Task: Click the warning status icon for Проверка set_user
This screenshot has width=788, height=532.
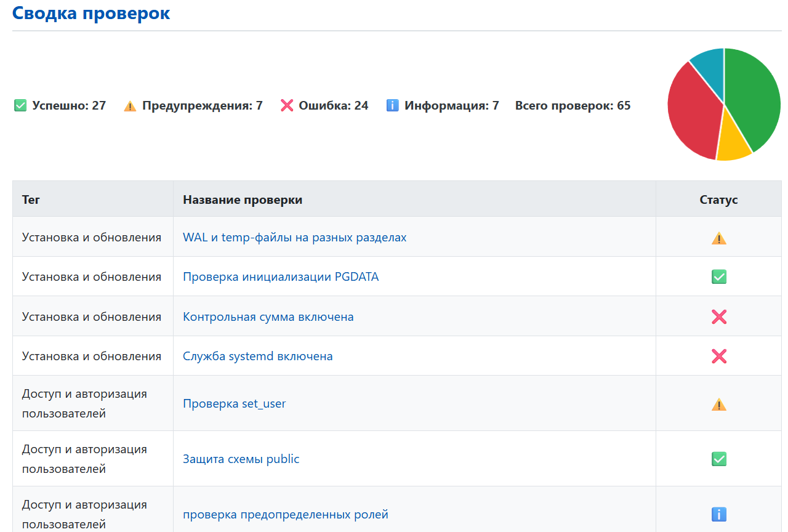Action: [718, 404]
